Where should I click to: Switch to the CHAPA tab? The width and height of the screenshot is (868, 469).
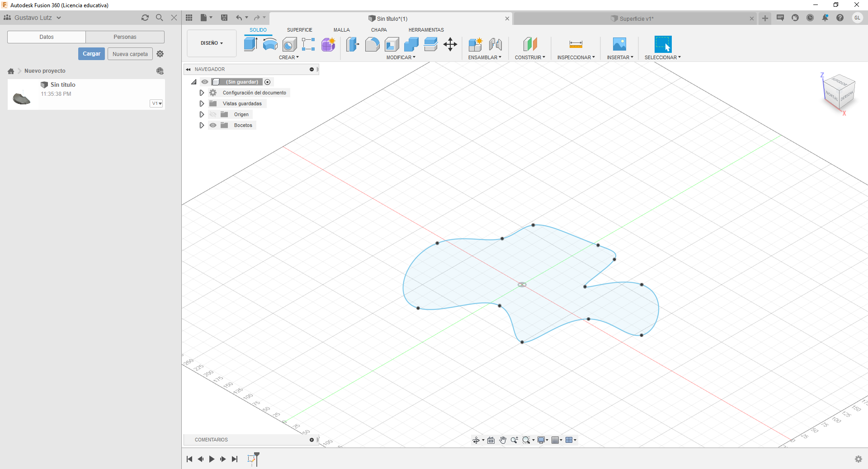[379, 30]
